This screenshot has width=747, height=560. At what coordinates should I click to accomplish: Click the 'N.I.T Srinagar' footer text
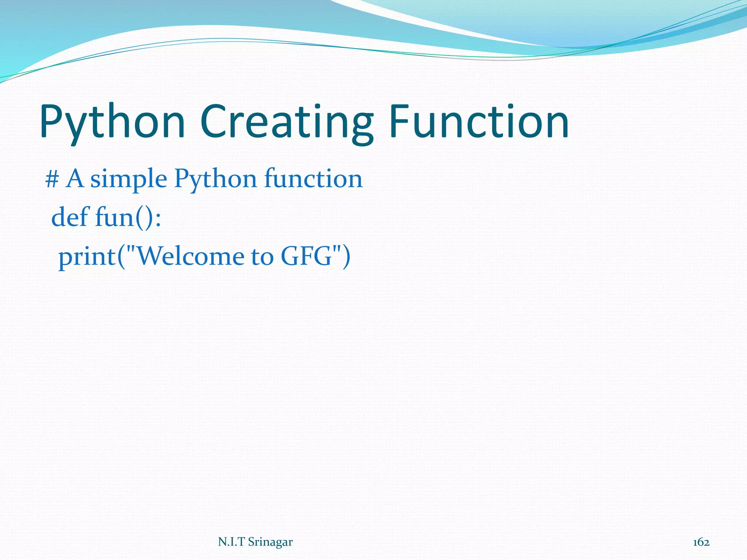(x=255, y=542)
